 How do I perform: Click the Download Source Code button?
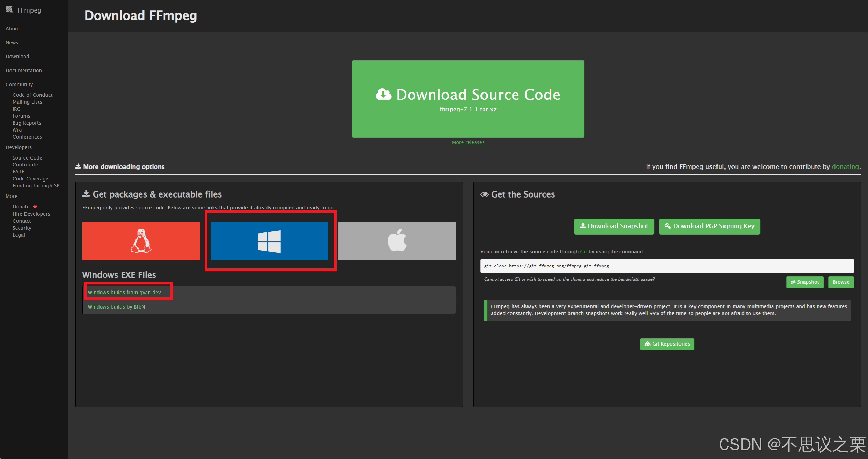click(468, 99)
